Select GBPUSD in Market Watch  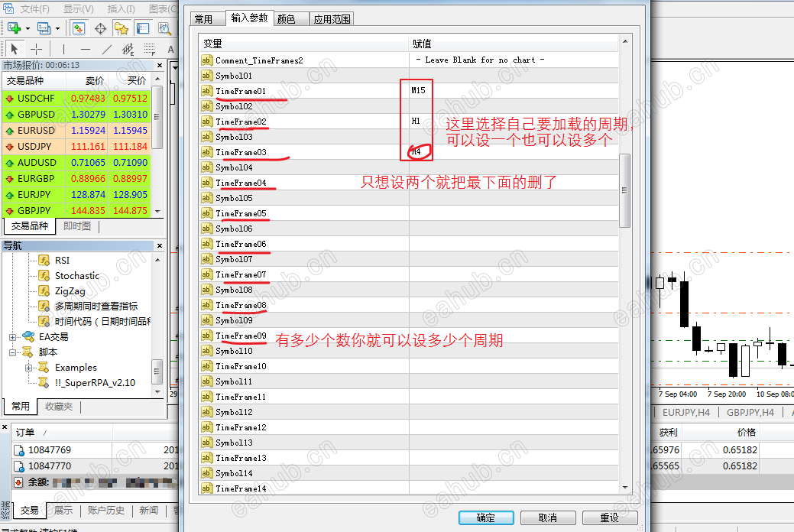(x=76, y=115)
